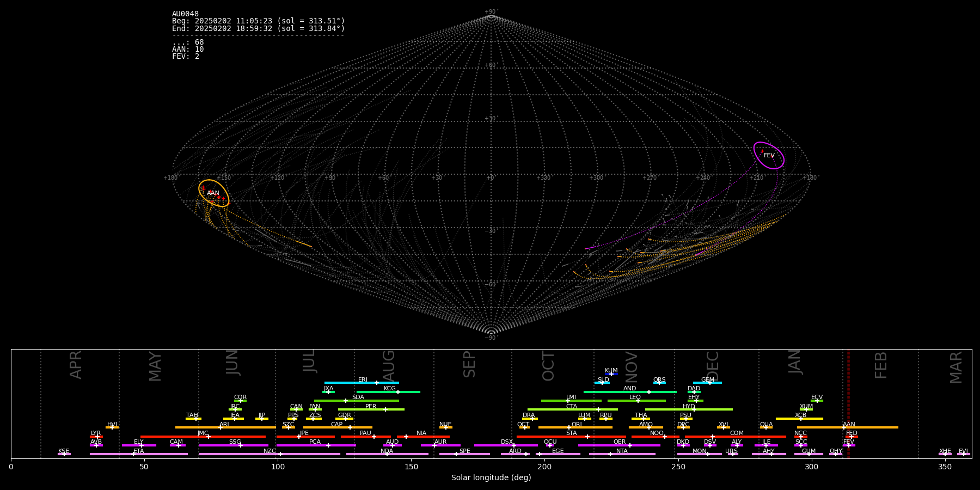The image size is (980, 490).
Task: Click the ORI shower label
Action: click(x=577, y=425)
